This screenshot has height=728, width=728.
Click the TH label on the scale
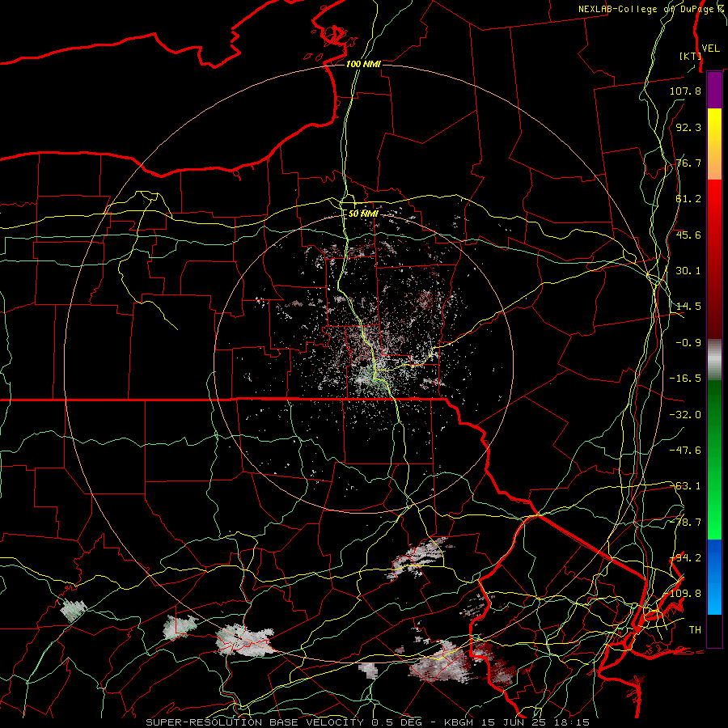[x=695, y=630]
